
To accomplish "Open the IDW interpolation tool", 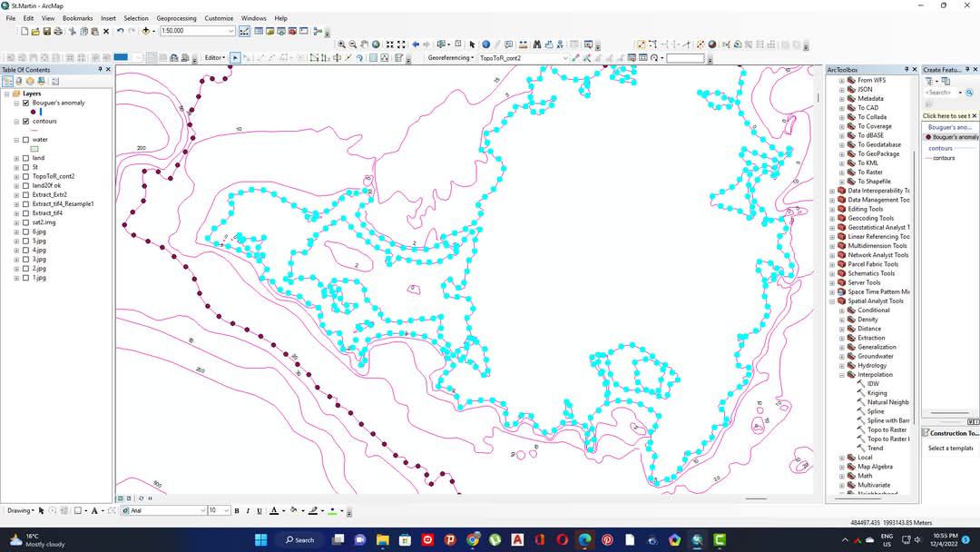I will point(873,384).
